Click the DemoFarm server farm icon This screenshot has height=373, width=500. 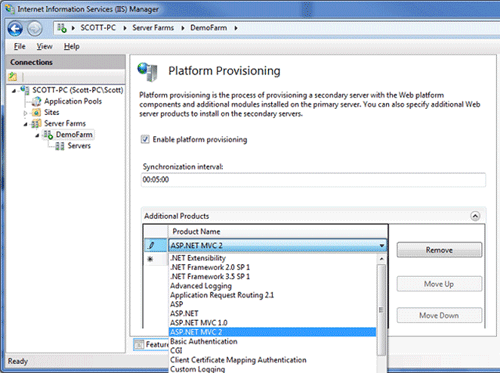[48, 135]
